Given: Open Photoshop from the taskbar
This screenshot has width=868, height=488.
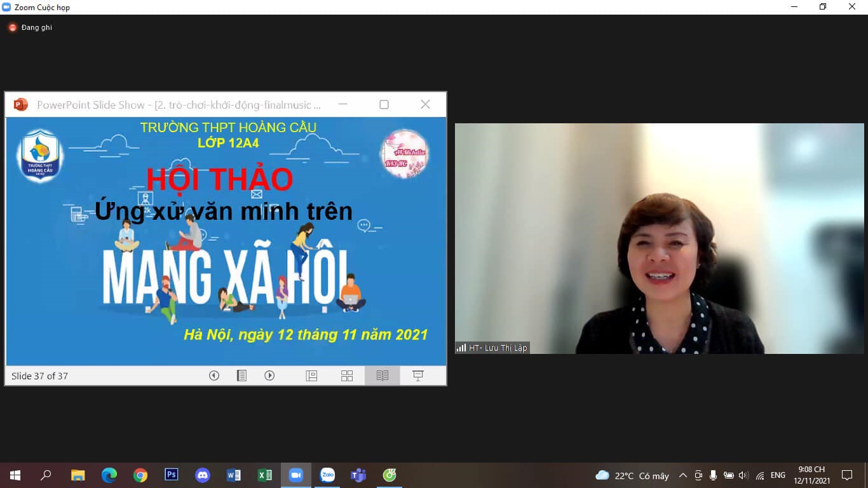Looking at the screenshot, I should point(172,475).
